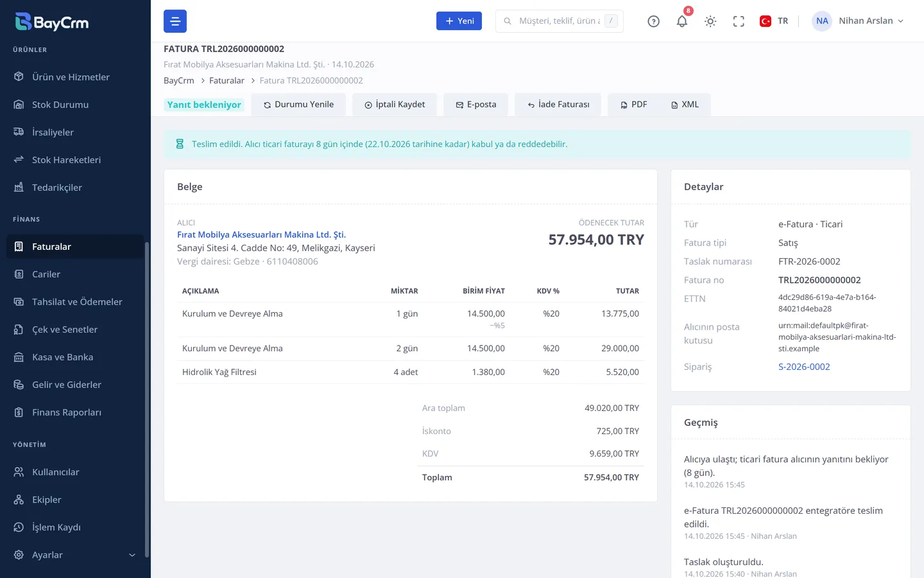
Task: Download the invoice as PDF
Action: pyautogui.click(x=633, y=105)
